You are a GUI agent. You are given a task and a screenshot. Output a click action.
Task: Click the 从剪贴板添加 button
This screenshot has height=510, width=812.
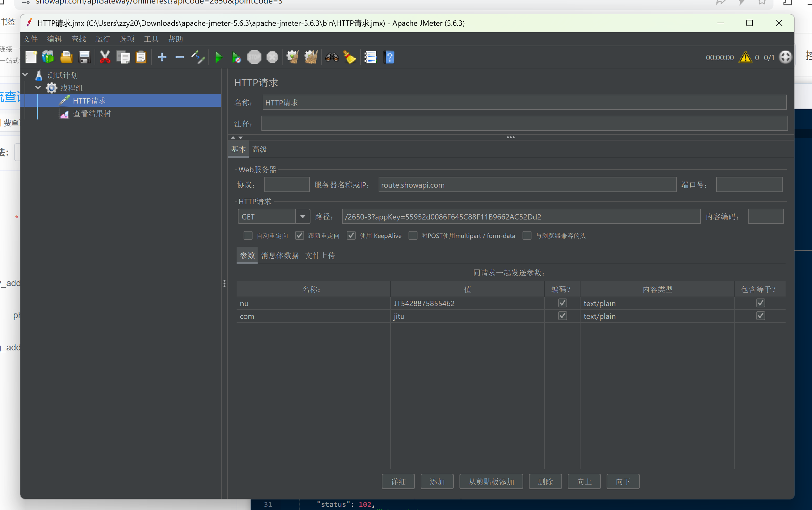(491, 481)
